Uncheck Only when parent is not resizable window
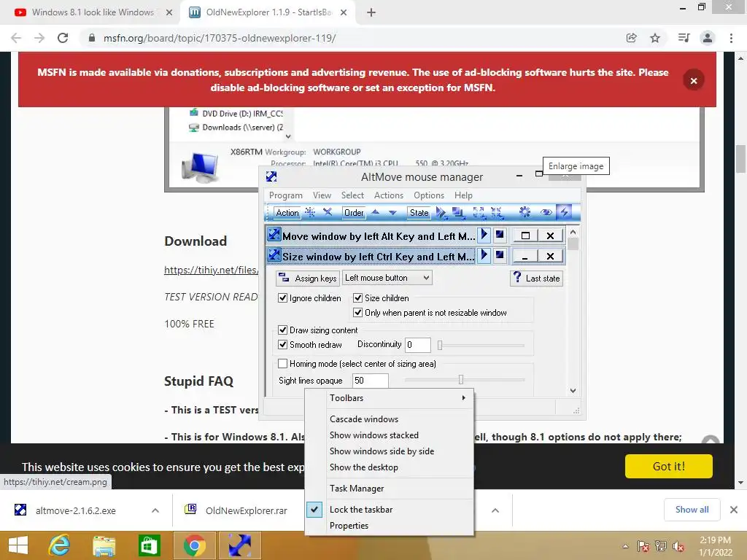Image resolution: width=747 pixels, height=560 pixels. 357,313
